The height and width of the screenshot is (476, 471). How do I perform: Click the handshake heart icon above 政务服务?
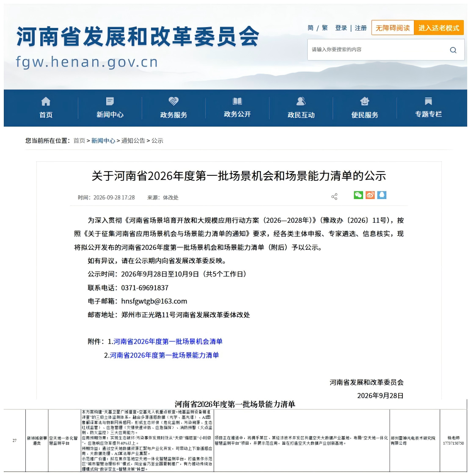click(x=174, y=101)
